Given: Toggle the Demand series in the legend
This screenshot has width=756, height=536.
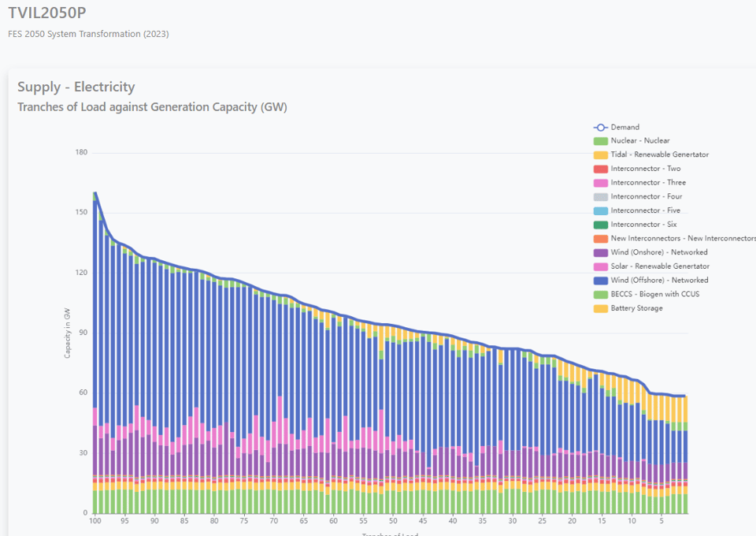Looking at the screenshot, I should (x=616, y=128).
